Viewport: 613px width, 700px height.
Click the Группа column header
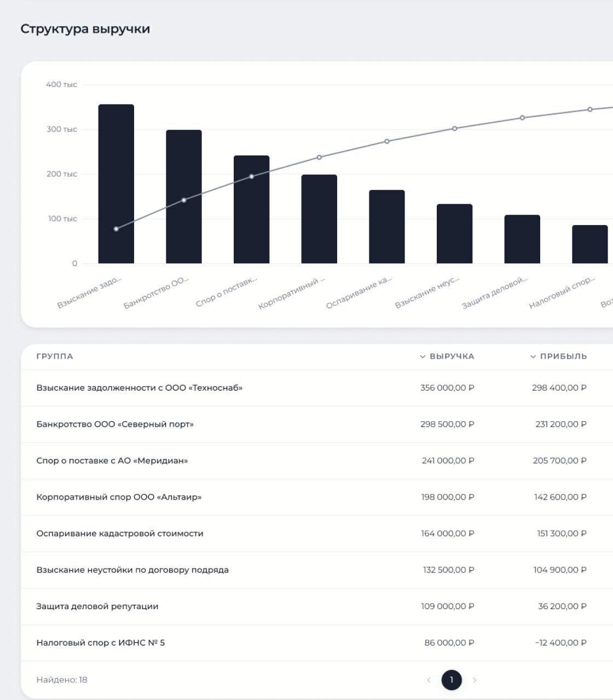pyautogui.click(x=55, y=357)
